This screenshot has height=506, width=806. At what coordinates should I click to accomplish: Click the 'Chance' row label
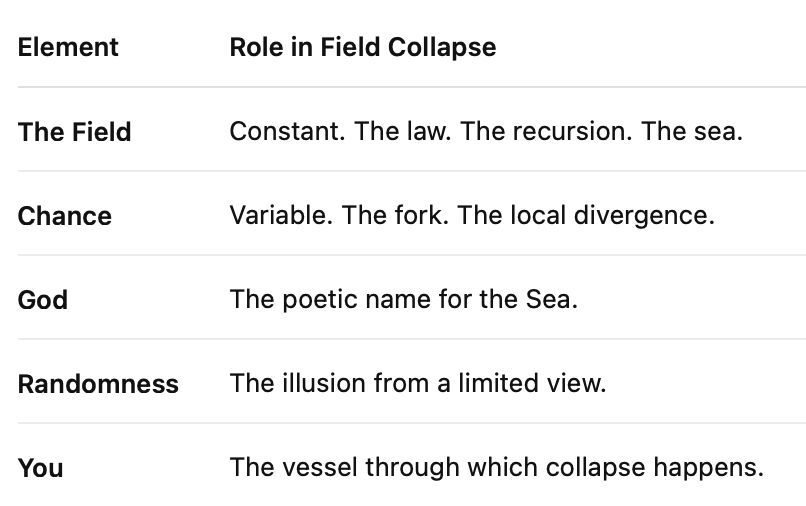tap(65, 216)
